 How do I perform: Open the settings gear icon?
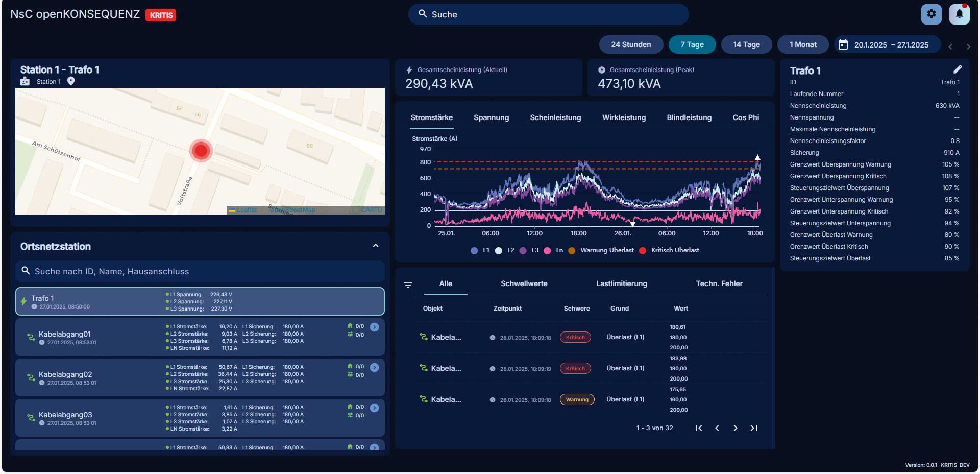931,14
